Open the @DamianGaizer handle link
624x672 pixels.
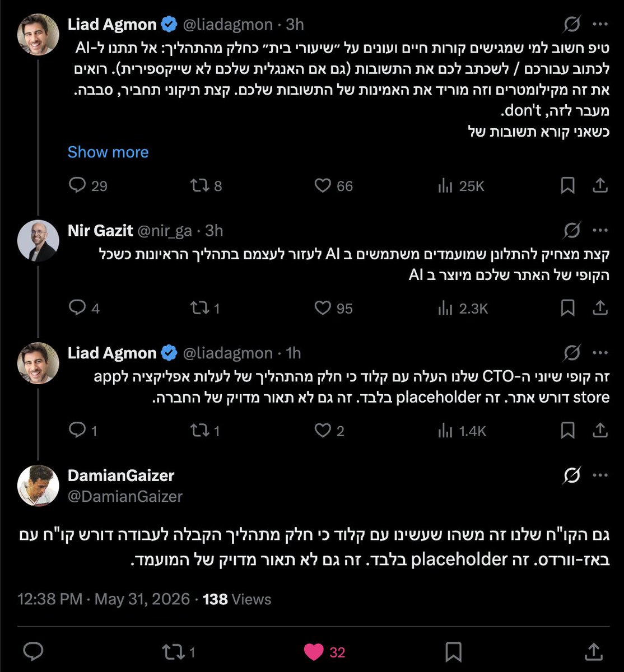click(125, 496)
